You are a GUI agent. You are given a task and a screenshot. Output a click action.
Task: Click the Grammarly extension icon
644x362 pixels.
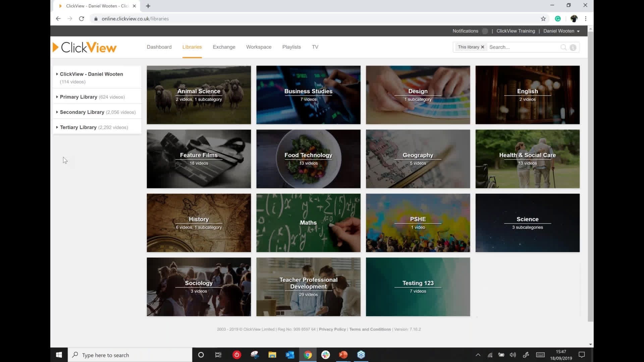click(x=558, y=19)
